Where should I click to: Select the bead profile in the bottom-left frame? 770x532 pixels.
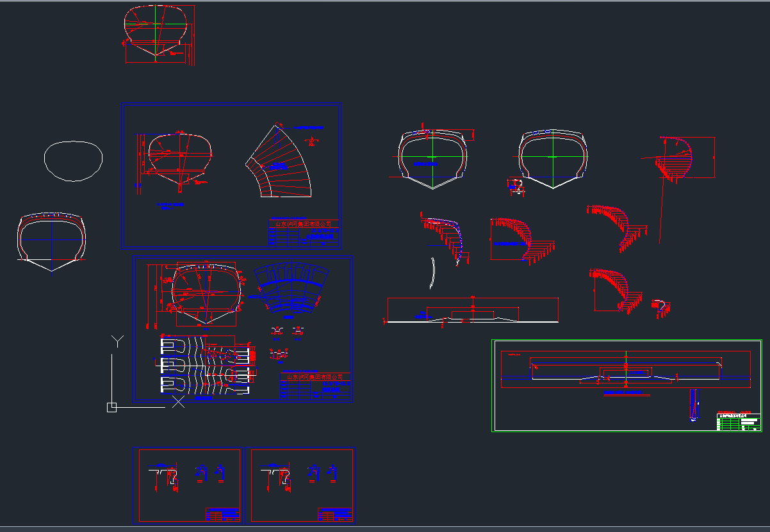point(165,478)
